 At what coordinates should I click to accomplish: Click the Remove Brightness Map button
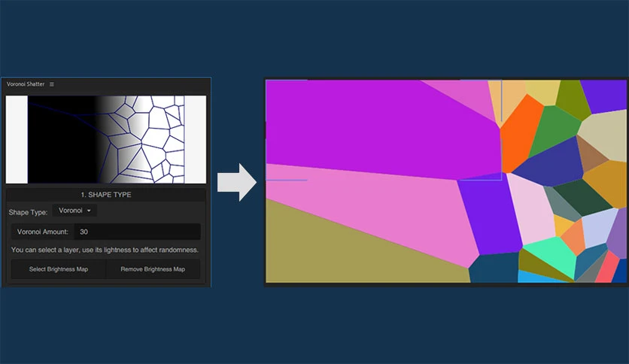[153, 269]
